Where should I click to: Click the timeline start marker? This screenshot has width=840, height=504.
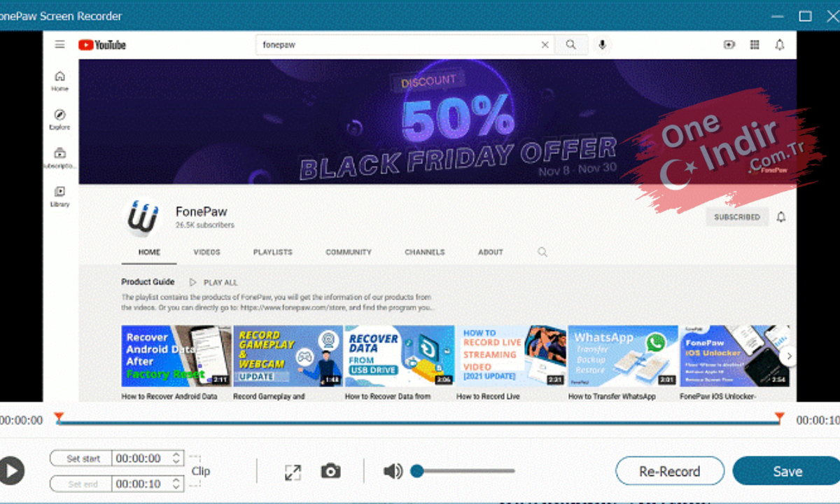(x=59, y=418)
